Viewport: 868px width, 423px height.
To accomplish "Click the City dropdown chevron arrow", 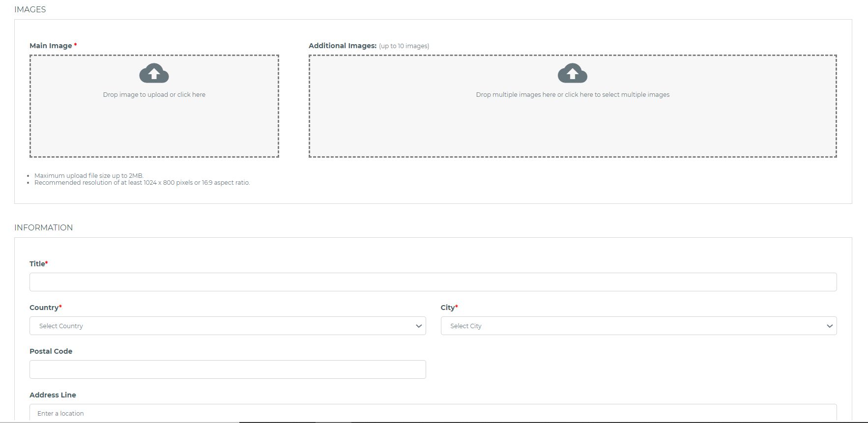I will click(x=830, y=326).
